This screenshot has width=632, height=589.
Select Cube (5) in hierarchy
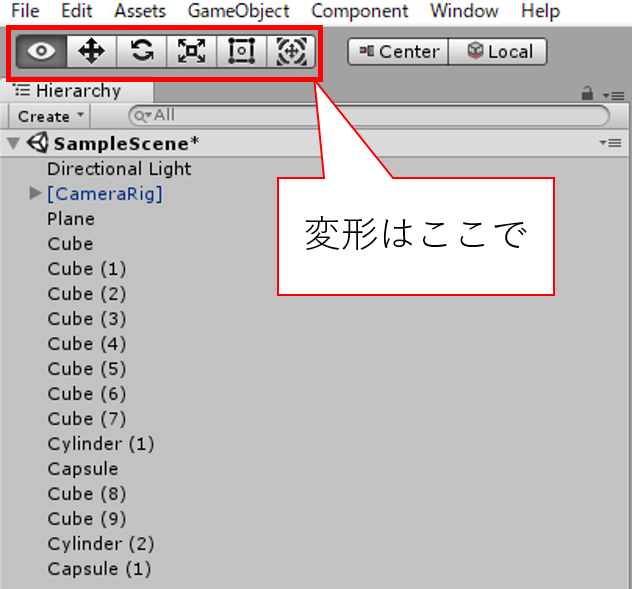(x=87, y=369)
